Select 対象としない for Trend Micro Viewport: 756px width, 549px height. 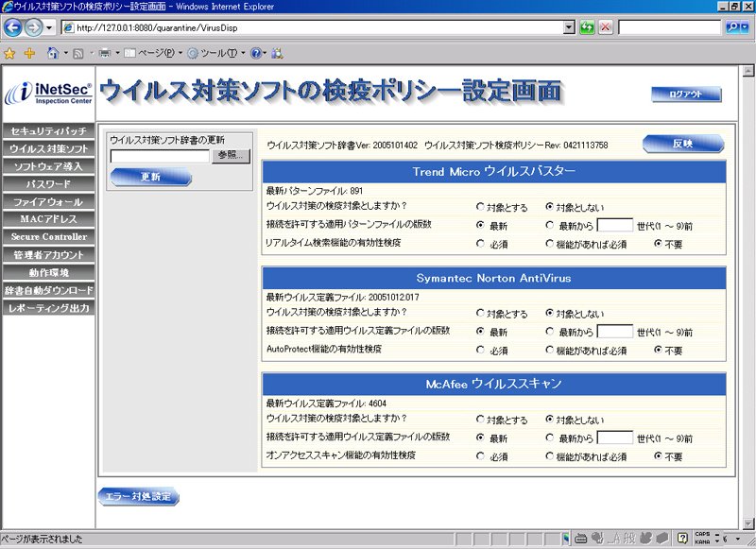[549, 207]
